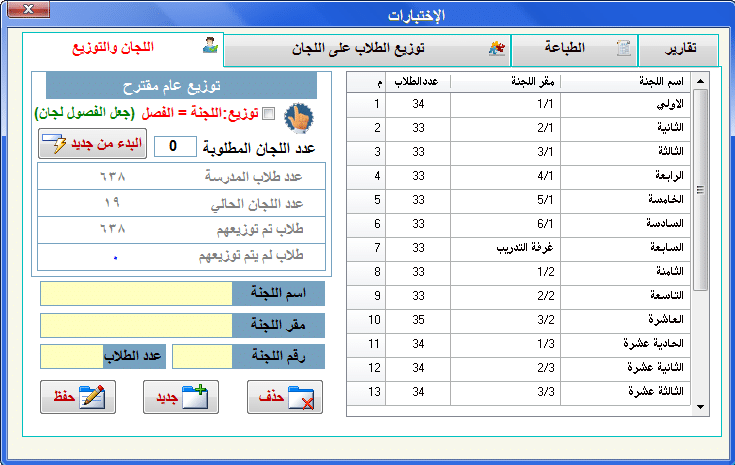Open the تقارير tab

tap(678, 49)
